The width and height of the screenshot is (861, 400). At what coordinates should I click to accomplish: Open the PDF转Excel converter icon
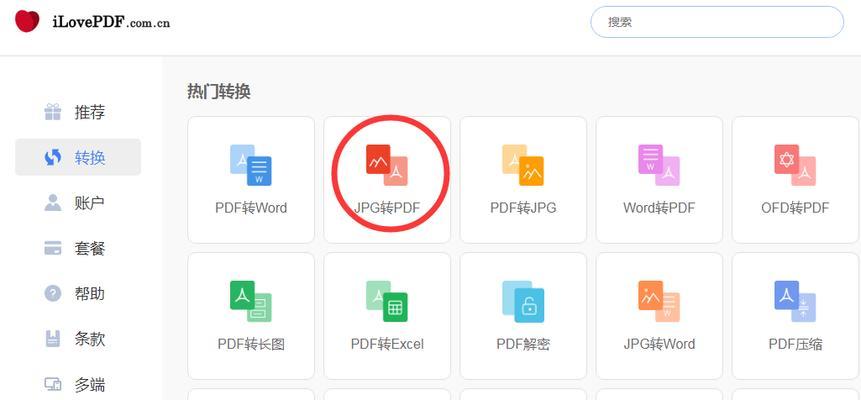coord(387,301)
